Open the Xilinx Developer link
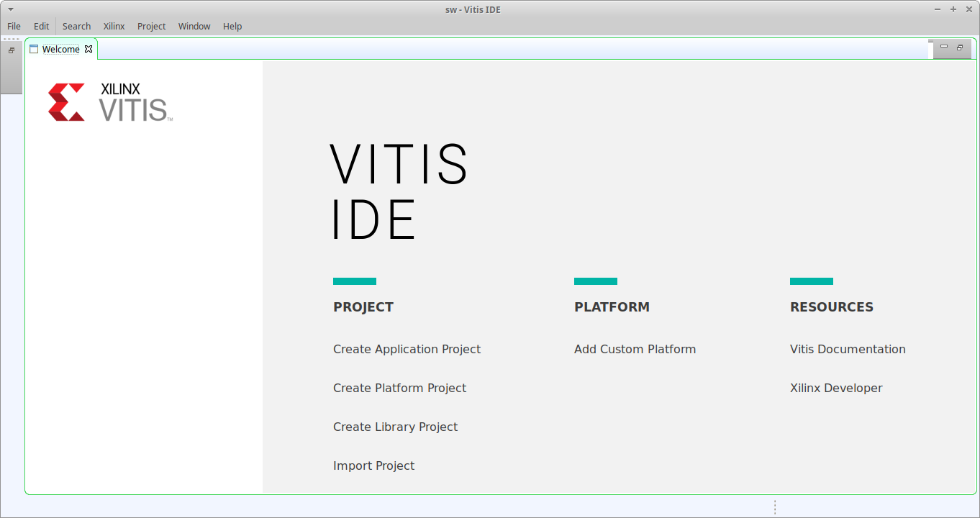 (x=836, y=388)
